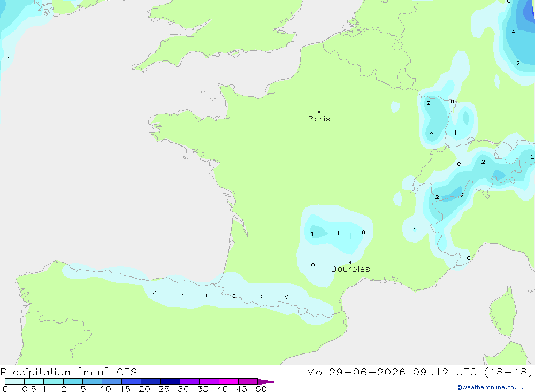Screen dimensions: 535x392
Task: Click the legend scale value '0.5'
Action: point(29,389)
